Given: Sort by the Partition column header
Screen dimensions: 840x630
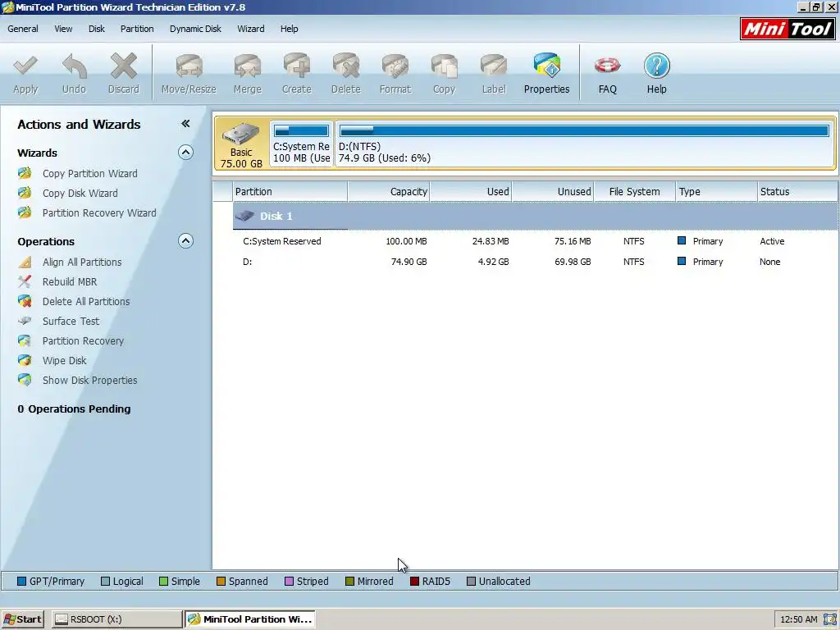Looking at the screenshot, I should (290, 192).
